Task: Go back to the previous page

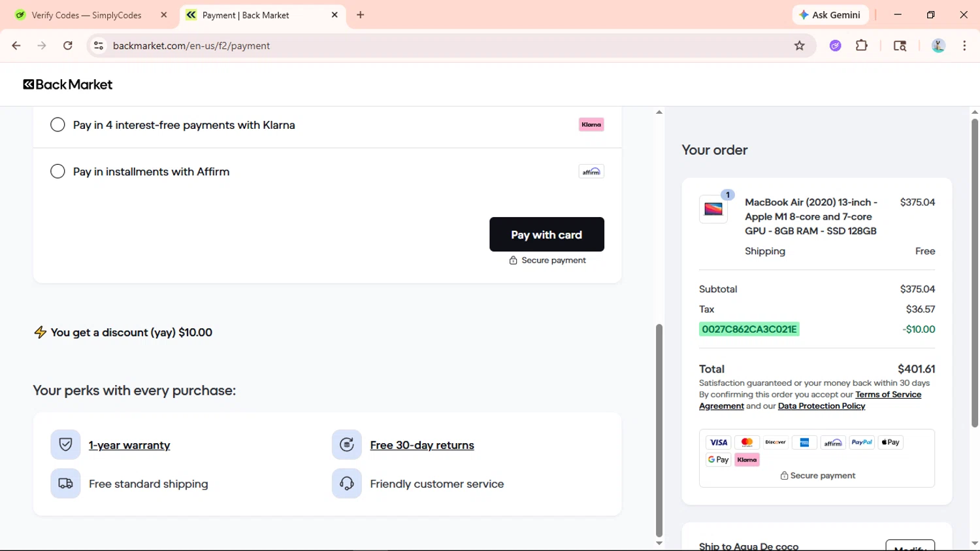Action: (16, 46)
